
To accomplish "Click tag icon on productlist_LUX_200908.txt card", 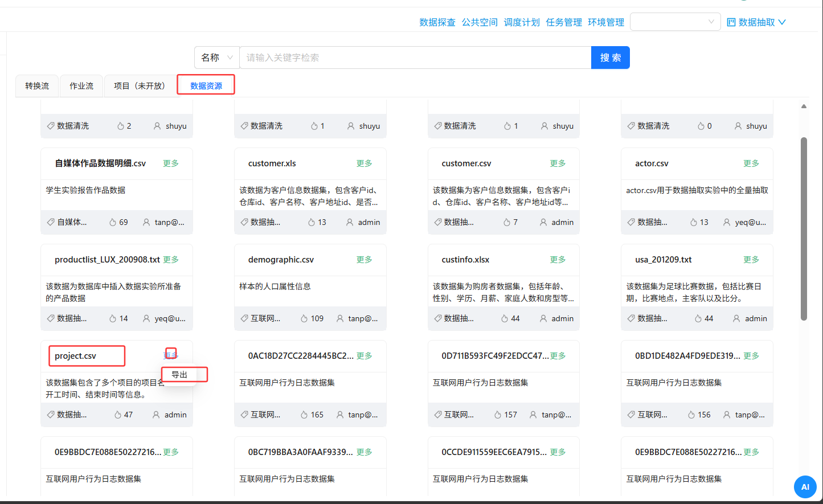I will (51, 318).
